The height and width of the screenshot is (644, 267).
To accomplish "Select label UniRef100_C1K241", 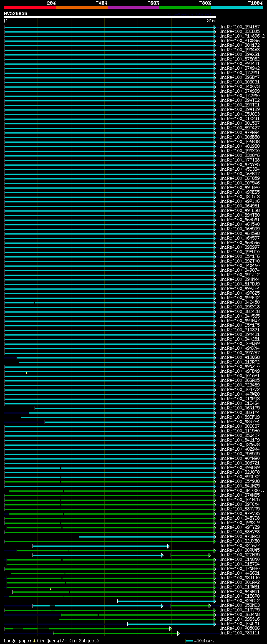I will pos(239,119).
